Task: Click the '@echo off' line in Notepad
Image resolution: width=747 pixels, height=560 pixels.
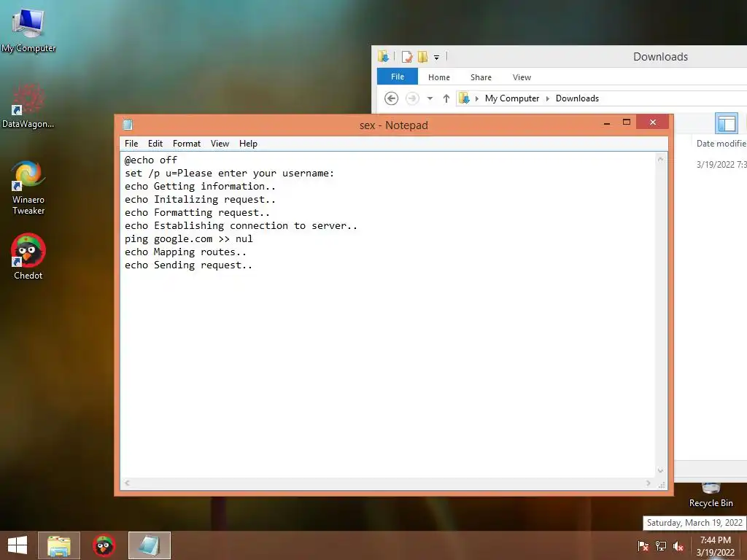Action: (x=151, y=160)
